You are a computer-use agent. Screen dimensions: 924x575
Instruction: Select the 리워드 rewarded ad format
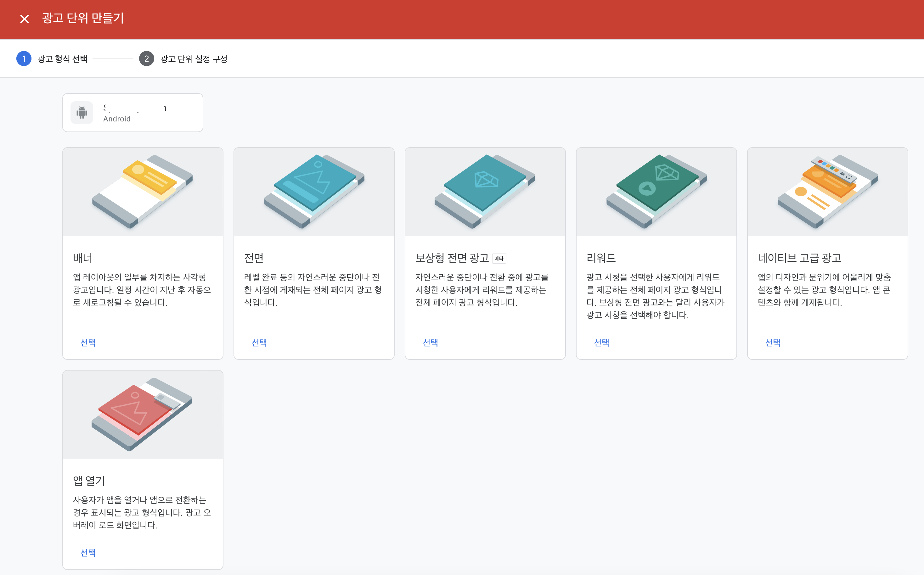tap(601, 343)
